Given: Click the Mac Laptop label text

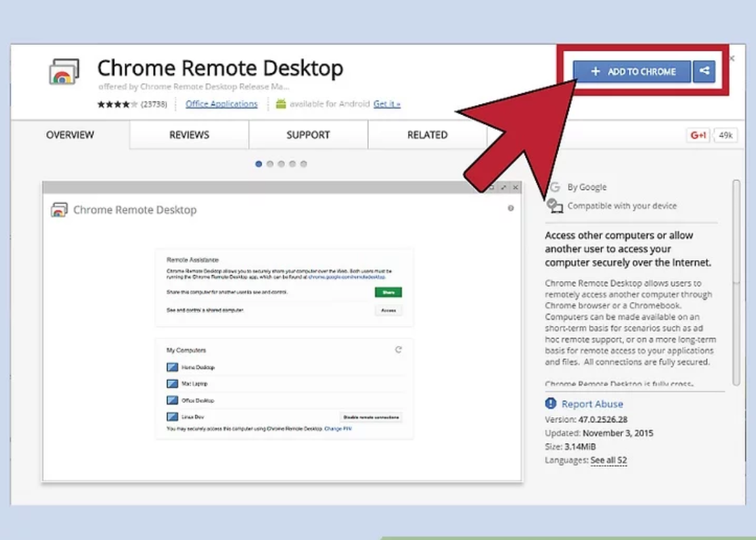Looking at the screenshot, I should 194,384.
